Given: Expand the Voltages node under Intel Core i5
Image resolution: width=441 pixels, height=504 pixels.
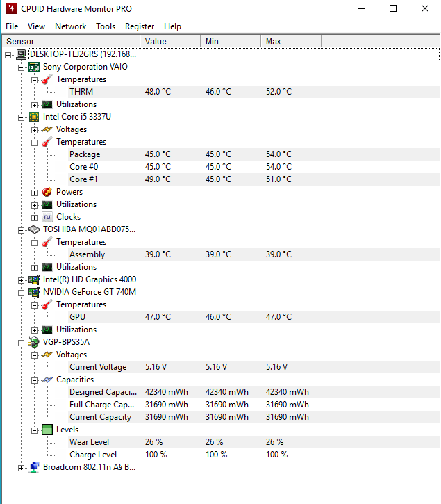Looking at the screenshot, I should 34,129.
